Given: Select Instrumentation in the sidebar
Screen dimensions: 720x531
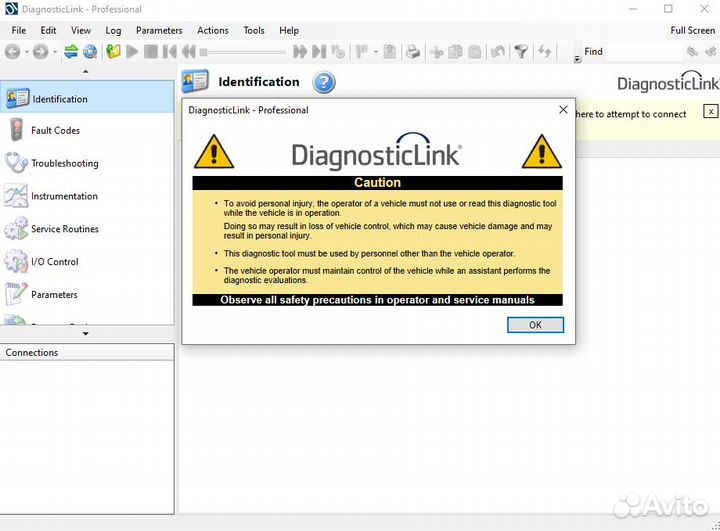Looking at the screenshot, I should coord(87,196).
